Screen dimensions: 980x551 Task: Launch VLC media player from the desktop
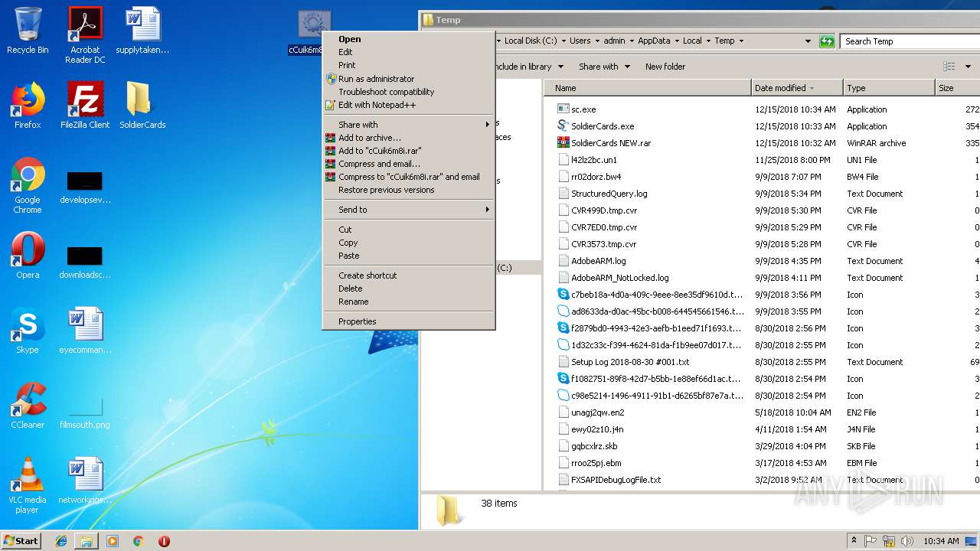coord(28,486)
